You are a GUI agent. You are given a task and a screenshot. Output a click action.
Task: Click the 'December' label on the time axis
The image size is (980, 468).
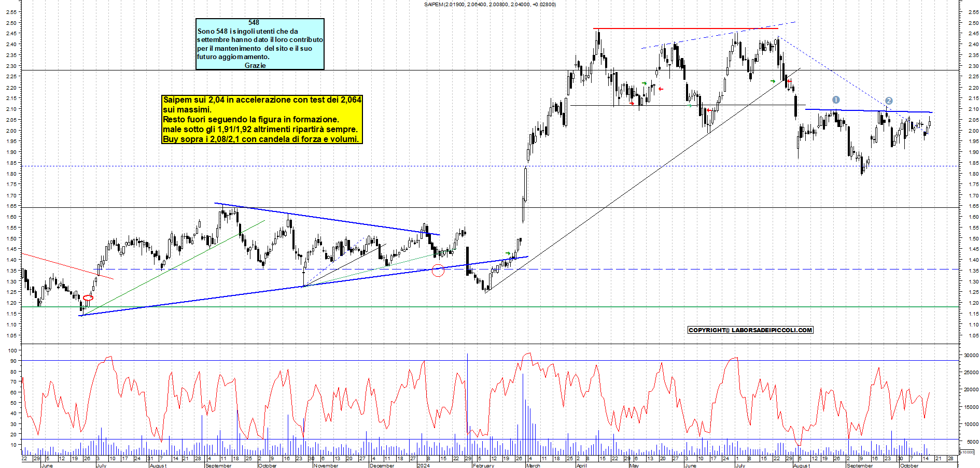tap(382, 465)
